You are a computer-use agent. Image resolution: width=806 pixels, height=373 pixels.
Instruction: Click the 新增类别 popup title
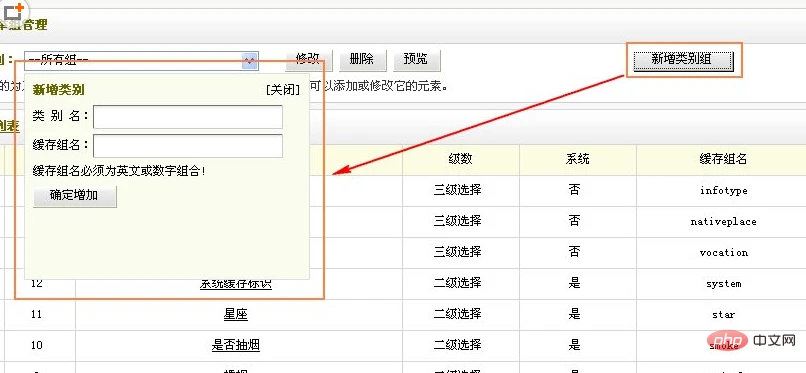pos(59,90)
